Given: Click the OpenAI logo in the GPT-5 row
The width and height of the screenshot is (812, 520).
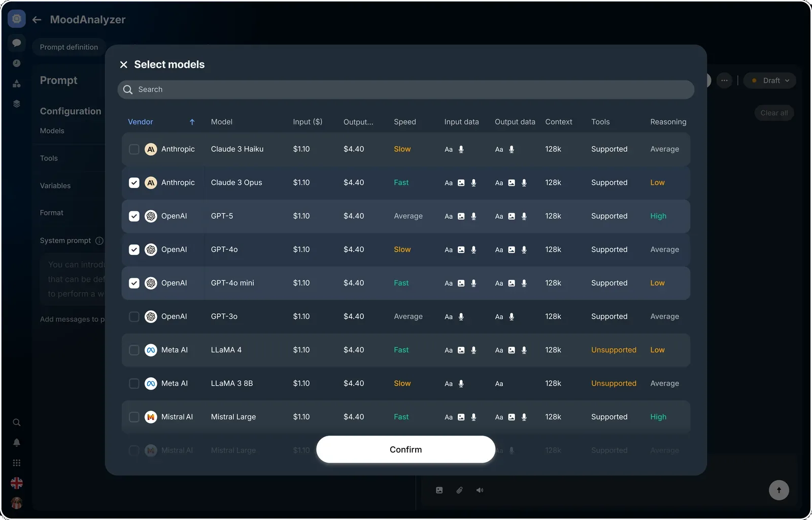Looking at the screenshot, I should (151, 216).
